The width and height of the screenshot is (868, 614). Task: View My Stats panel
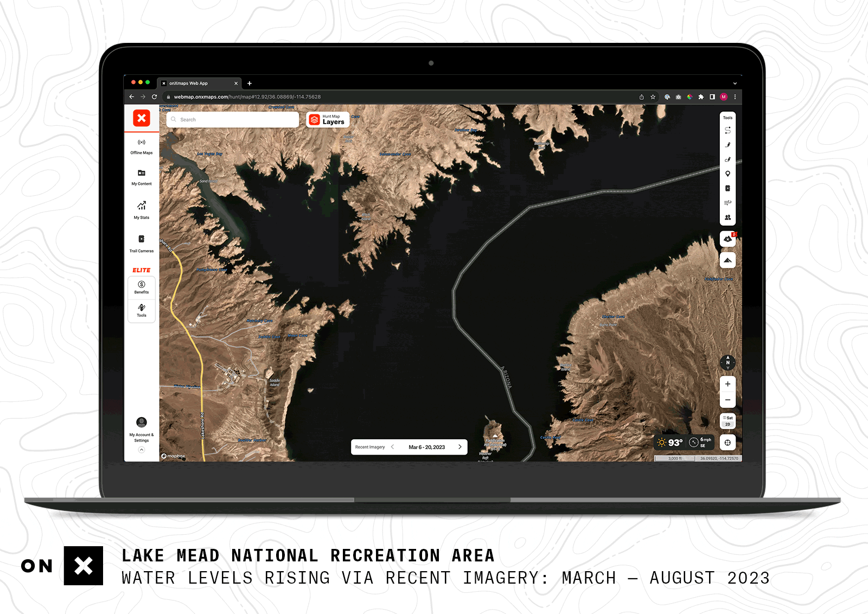pos(142,210)
